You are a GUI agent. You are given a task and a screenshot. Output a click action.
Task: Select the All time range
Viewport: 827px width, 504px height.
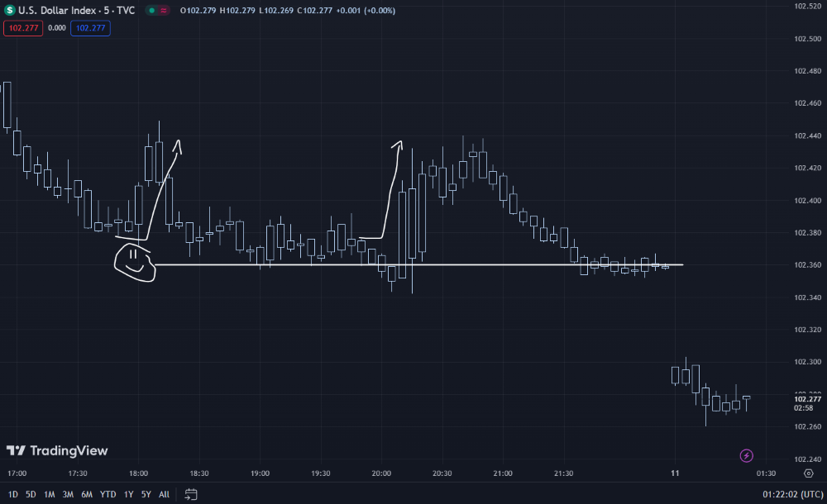pyautogui.click(x=164, y=495)
